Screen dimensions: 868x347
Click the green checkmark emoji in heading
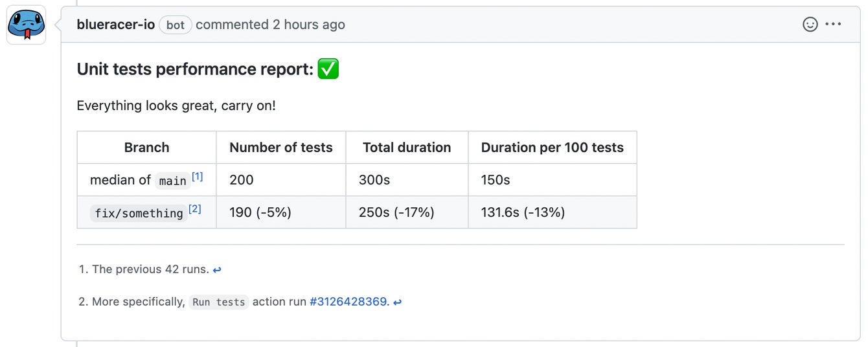[328, 69]
